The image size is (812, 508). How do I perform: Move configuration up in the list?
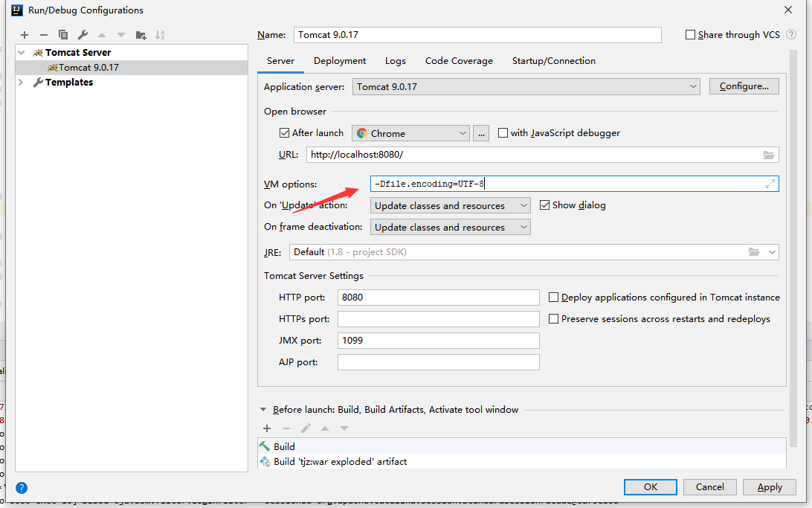102,35
